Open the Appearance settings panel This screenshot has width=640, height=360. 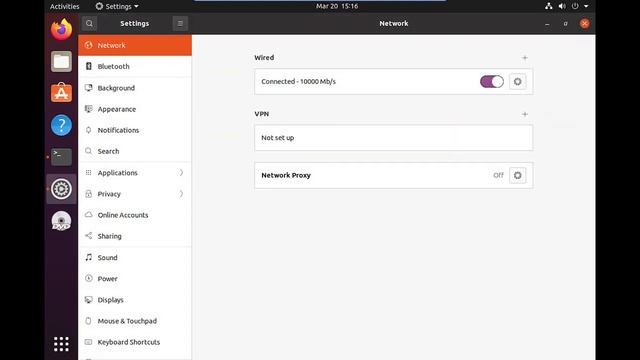coord(135,109)
